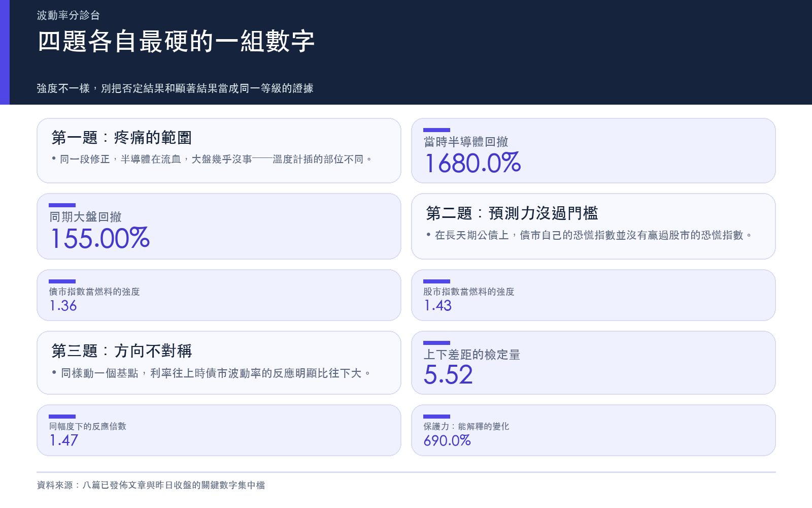Click the 同期大盤回撤 label
Viewport: 812px width, 508px height.
85,217
